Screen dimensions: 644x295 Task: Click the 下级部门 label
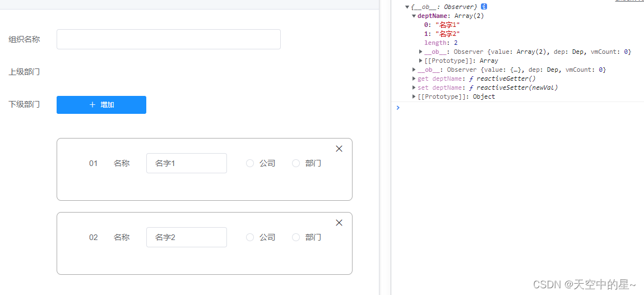tap(24, 104)
